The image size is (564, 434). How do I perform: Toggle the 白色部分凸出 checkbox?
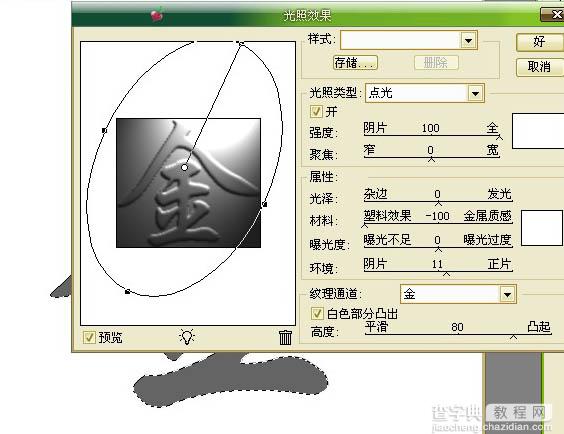[317, 314]
